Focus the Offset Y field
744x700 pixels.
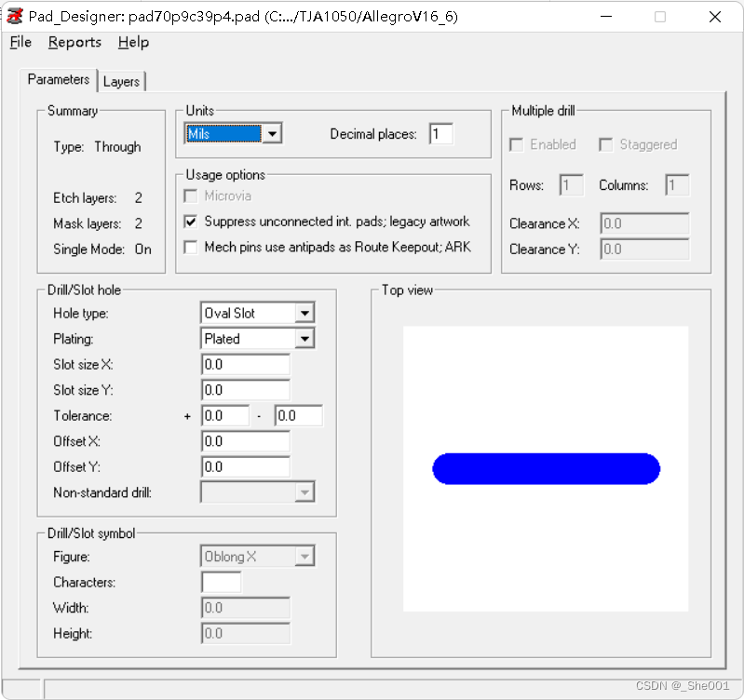tap(245, 466)
